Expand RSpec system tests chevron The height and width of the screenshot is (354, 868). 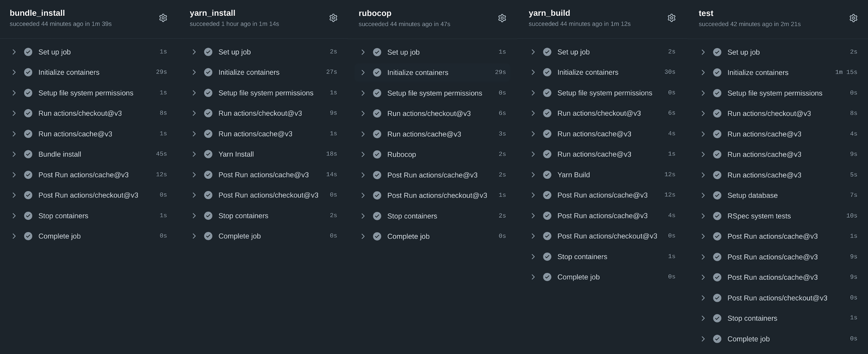(x=703, y=216)
